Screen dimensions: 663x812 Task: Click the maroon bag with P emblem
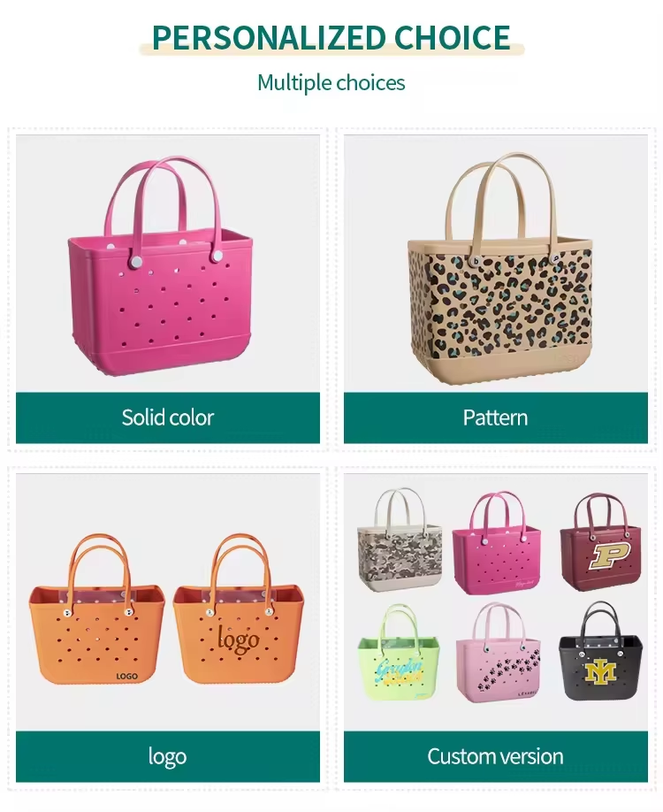click(x=601, y=544)
